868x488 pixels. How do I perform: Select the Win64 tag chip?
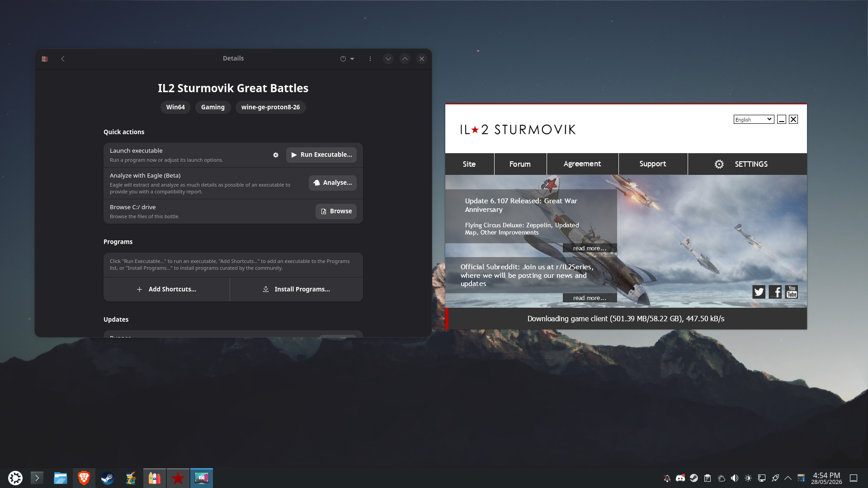click(175, 107)
